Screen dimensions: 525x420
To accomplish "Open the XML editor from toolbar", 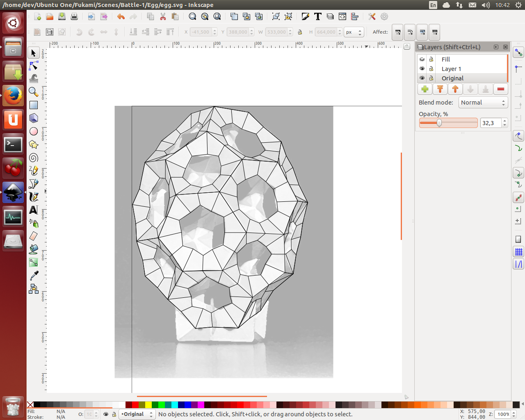I will [342, 16].
